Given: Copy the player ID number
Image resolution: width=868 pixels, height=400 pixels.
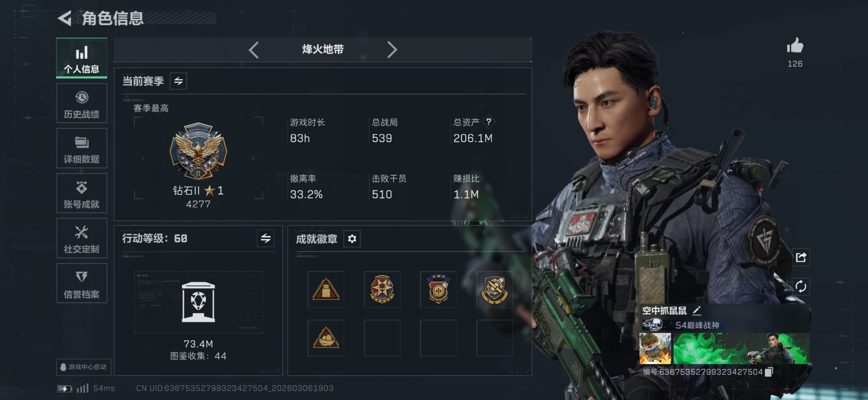Looking at the screenshot, I should [x=769, y=372].
